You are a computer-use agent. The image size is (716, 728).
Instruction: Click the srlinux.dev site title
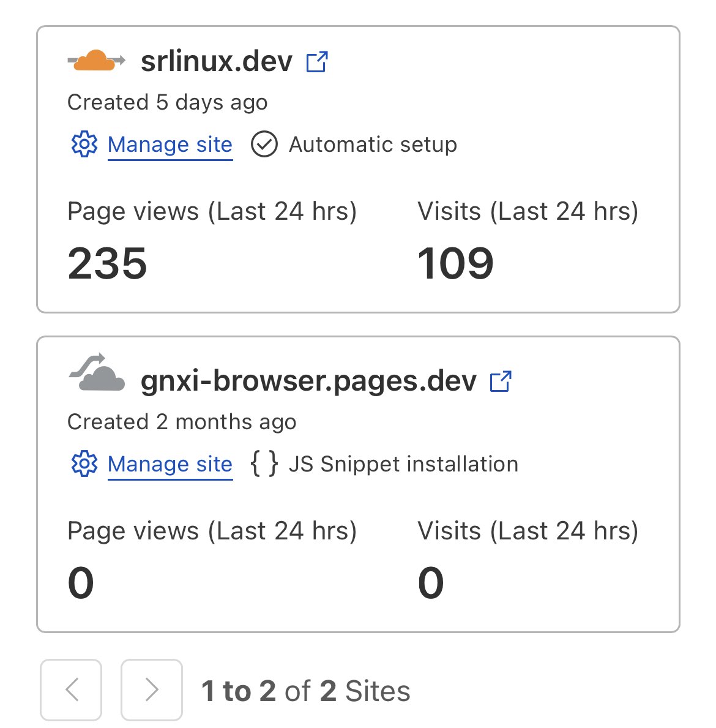[217, 61]
